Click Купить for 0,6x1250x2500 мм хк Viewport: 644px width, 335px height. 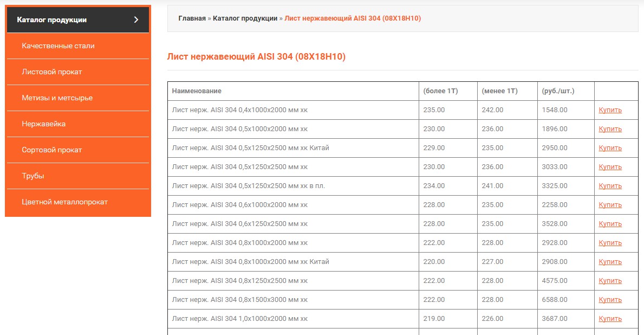(x=610, y=224)
